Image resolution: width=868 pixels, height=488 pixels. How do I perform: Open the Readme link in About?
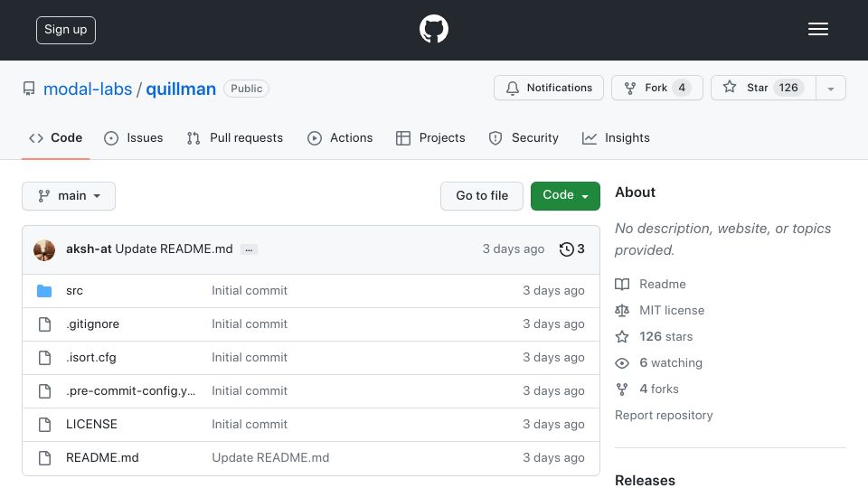point(662,284)
